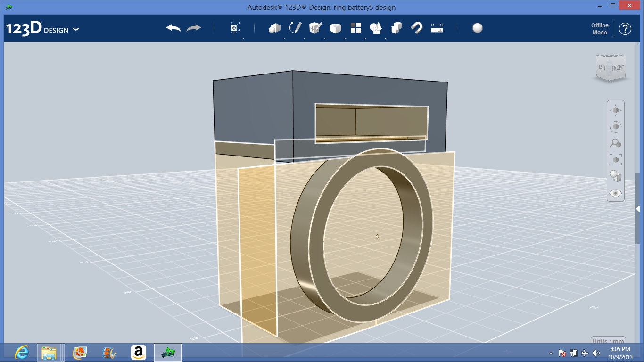Select the Pan navigation tool
The height and width of the screenshot is (362, 644).
pos(615,110)
